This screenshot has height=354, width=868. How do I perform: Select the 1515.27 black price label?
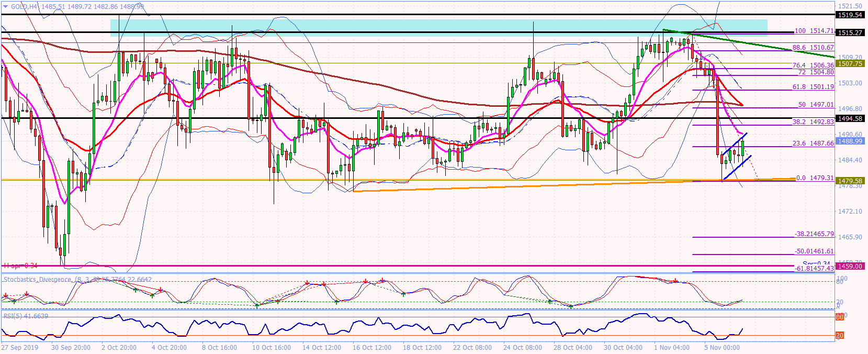[850, 32]
